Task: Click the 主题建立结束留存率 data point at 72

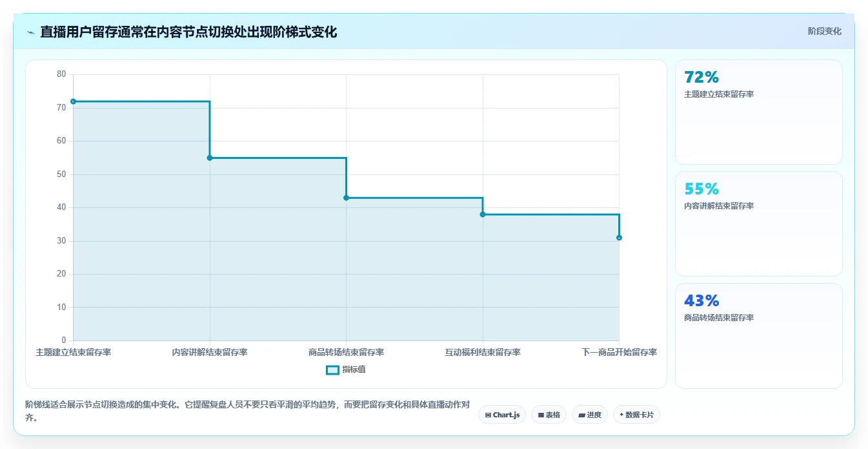Action: tap(73, 101)
